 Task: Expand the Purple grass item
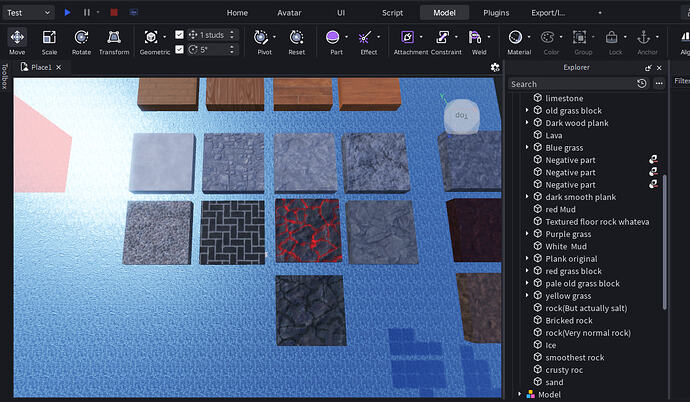(x=527, y=234)
